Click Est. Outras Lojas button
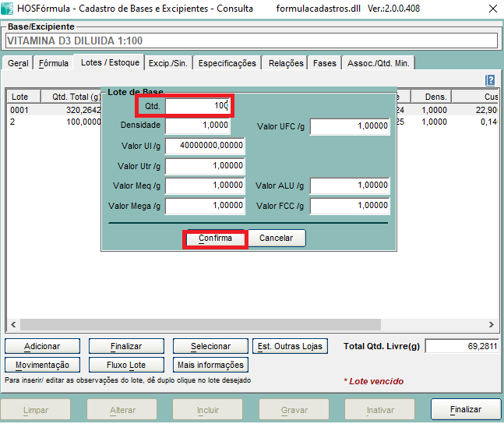Image resolution: width=504 pixels, height=424 pixels. pyautogui.click(x=289, y=346)
